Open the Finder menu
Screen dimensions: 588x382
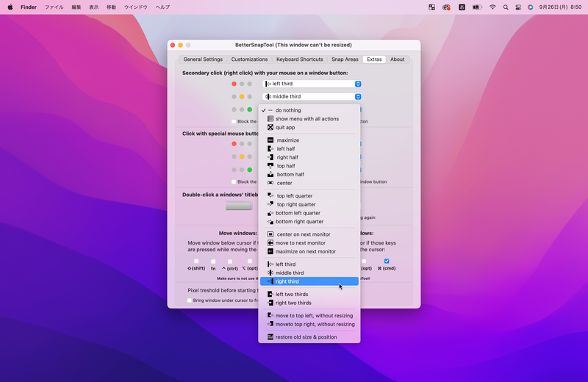[29, 7]
